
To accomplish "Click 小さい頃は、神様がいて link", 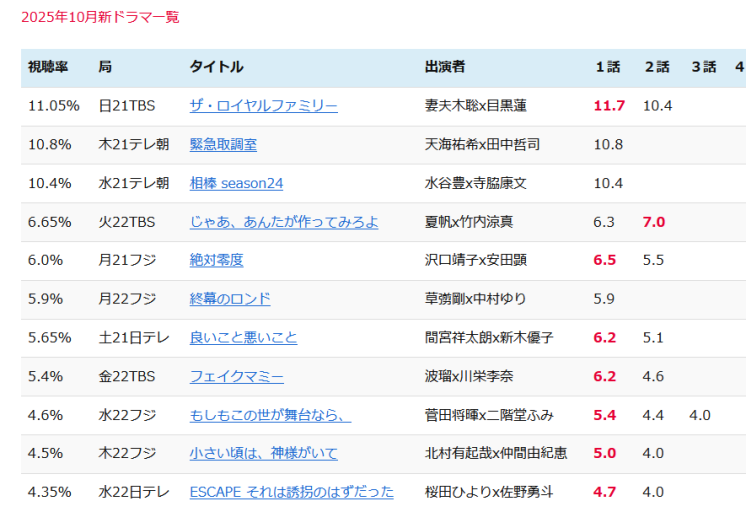I will tap(263, 454).
